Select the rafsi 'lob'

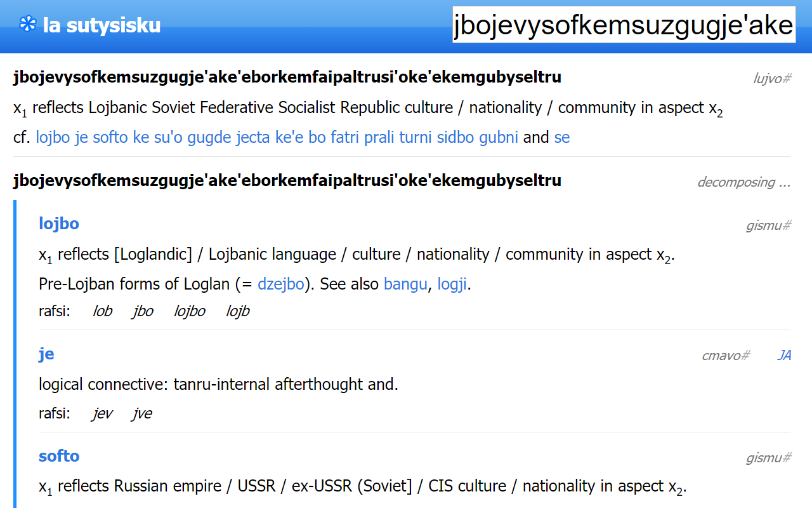(102, 311)
